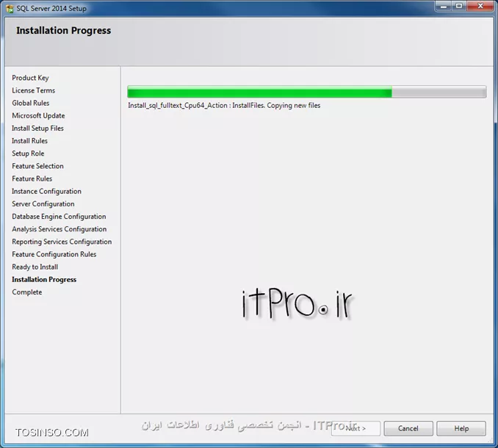The width and height of the screenshot is (498, 448).
Task: Select the Setup Role step
Action: click(28, 153)
